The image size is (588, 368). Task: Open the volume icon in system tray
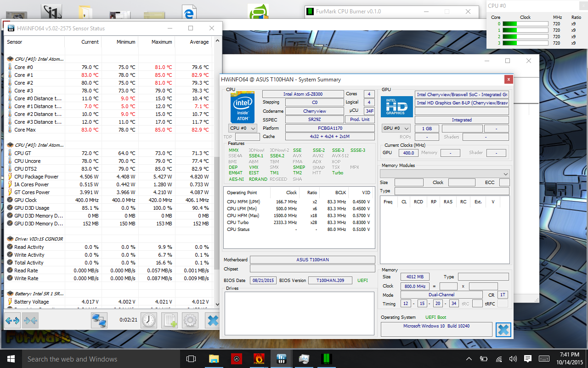[513, 359]
